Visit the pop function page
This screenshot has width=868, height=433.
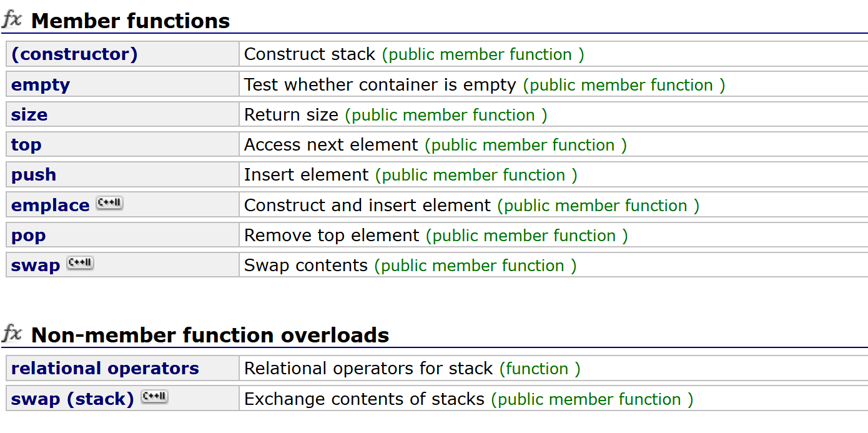coord(29,236)
